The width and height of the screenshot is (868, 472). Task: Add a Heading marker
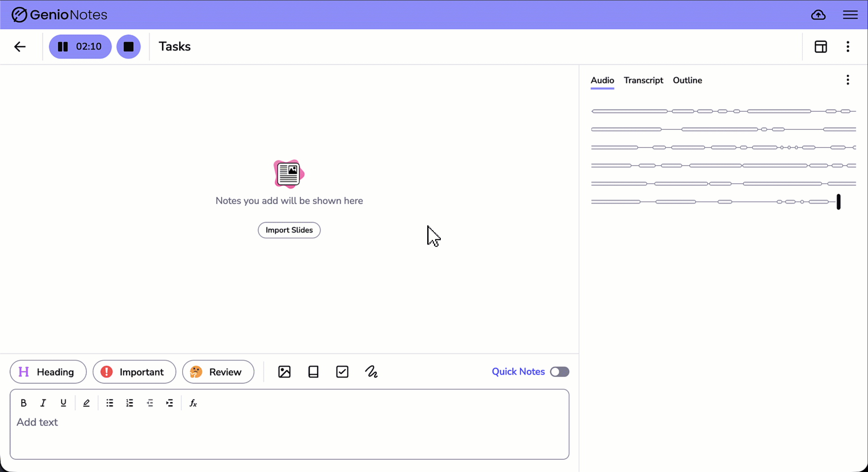pos(48,372)
